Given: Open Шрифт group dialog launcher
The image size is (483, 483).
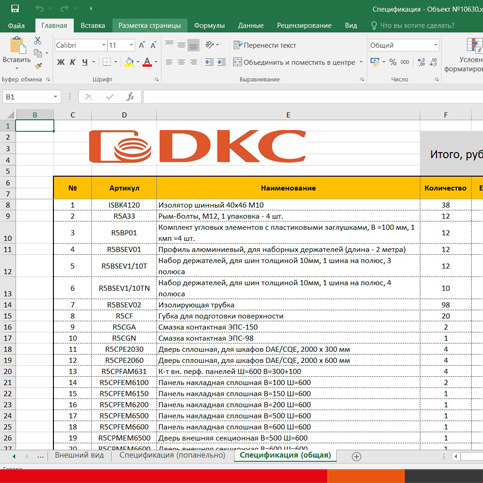Looking at the screenshot, I should pyautogui.click(x=157, y=79).
